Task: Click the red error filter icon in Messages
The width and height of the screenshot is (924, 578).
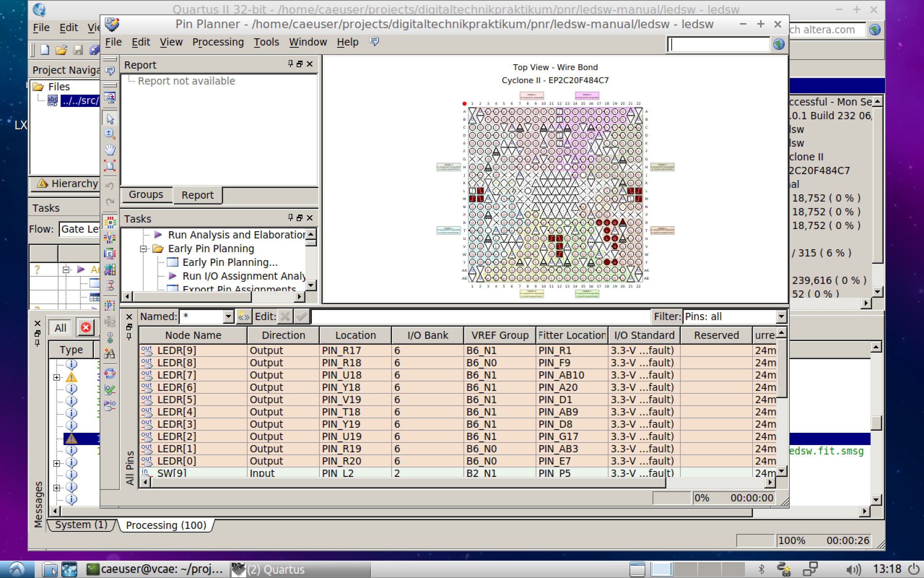Action: [x=86, y=328]
